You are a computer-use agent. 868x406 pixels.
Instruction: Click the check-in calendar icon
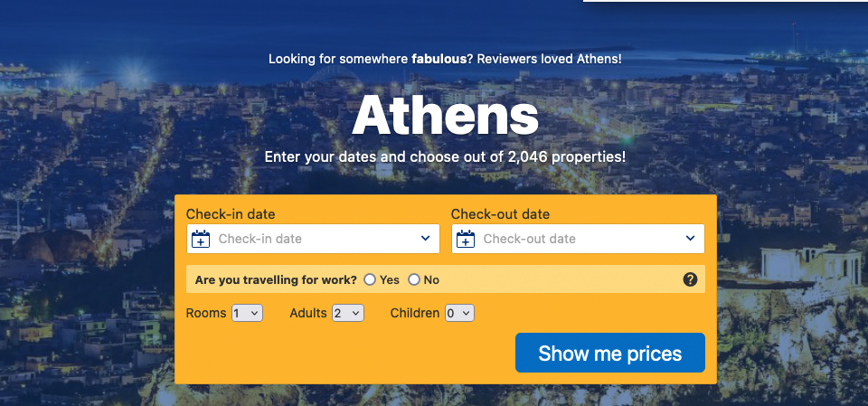point(201,239)
